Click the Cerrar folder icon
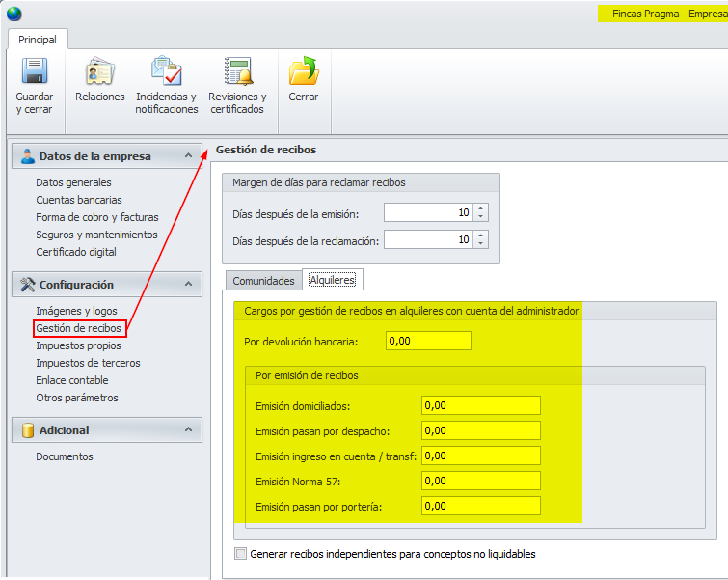 coord(303,72)
